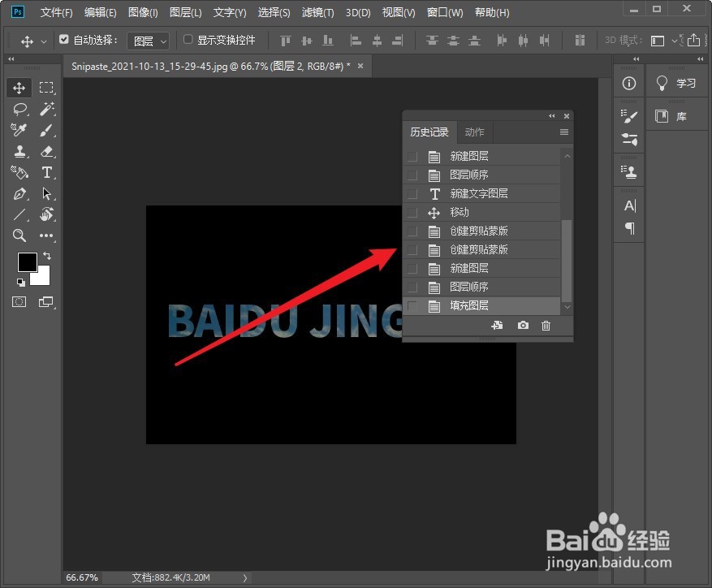Open the 图层(L) menu
The height and width of the screenshot is (588, 712).
click(x=185, y=13)
